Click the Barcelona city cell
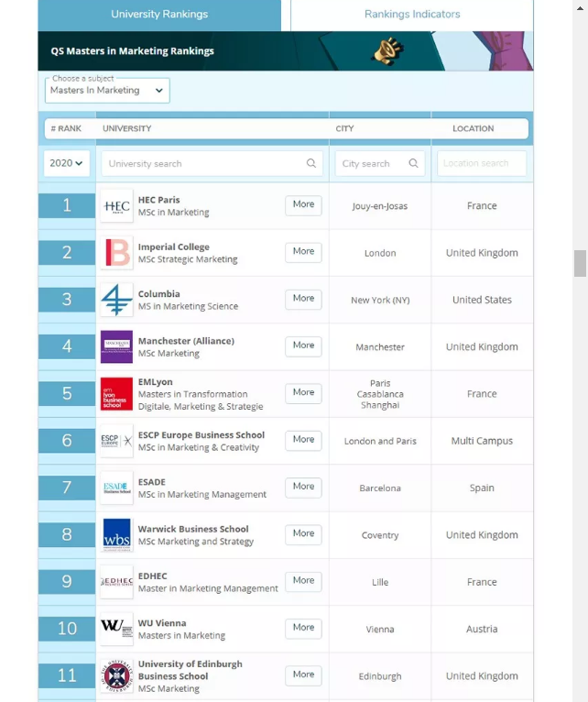This screenshot has width=588, height=702. (x=380, y=488)
